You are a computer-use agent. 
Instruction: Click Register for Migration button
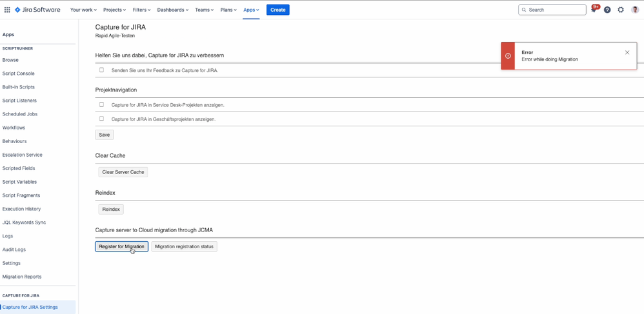[x=121, y=247]
